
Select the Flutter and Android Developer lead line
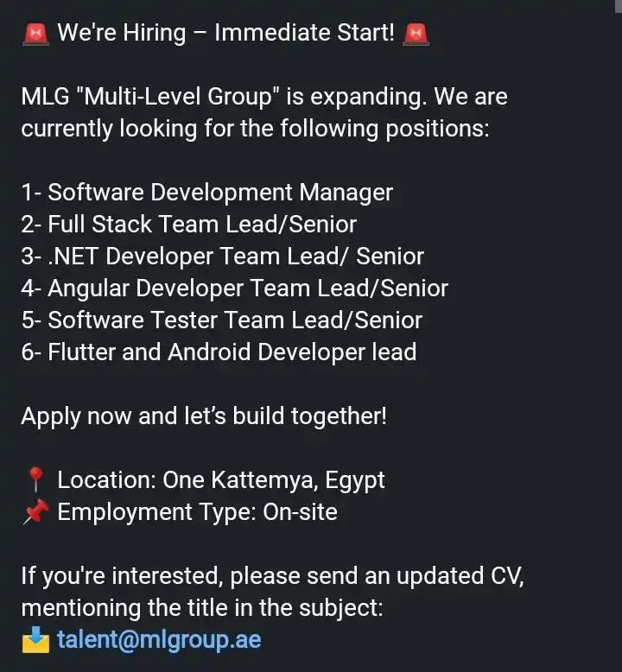(219, 352)
